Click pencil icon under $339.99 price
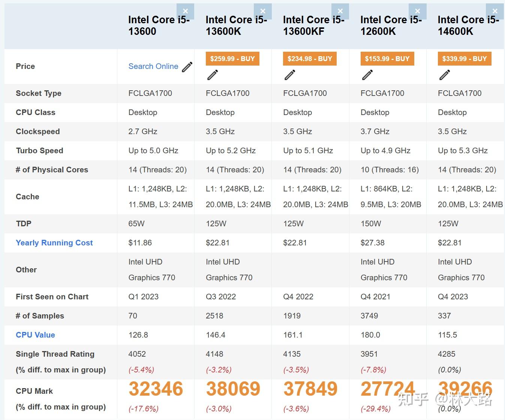 click(x=445, y=75)
